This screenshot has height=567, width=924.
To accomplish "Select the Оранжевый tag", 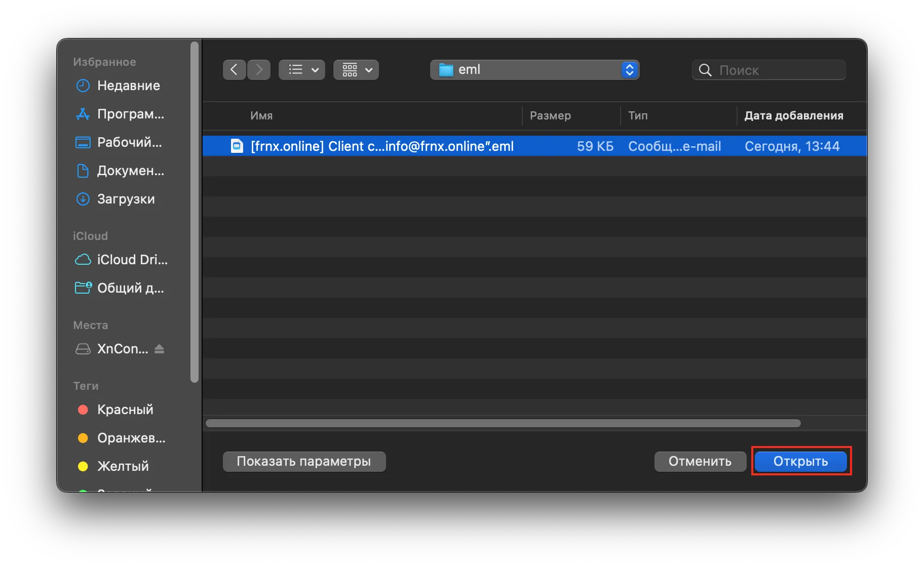I will click(131, 438).
